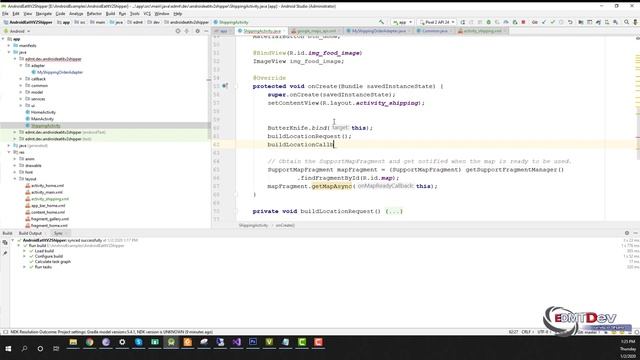Image resolution: width=640 pixels, height=360 pixels.
Task: Click Build panel settings gear icon
Action: (x=627, y=233)
